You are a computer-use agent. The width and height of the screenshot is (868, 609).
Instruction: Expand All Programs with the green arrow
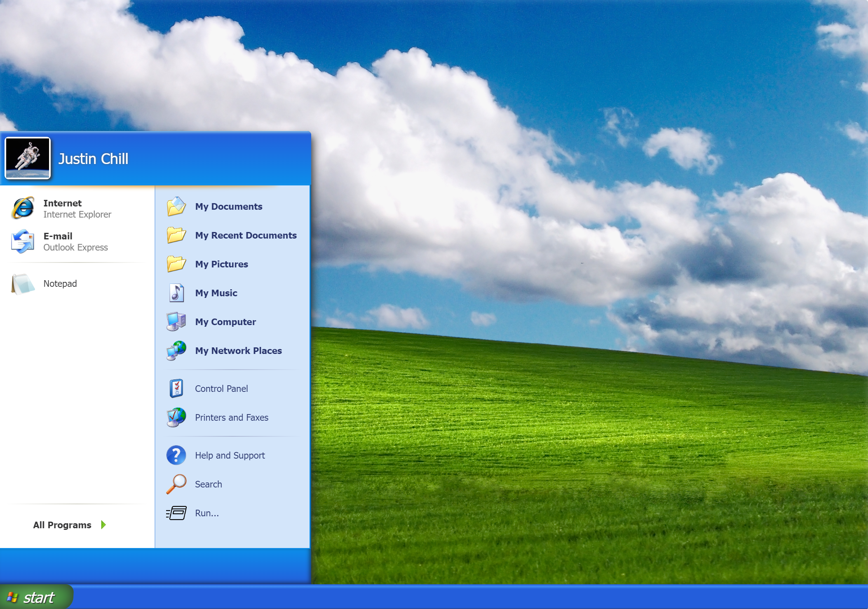tap(103, 525)
